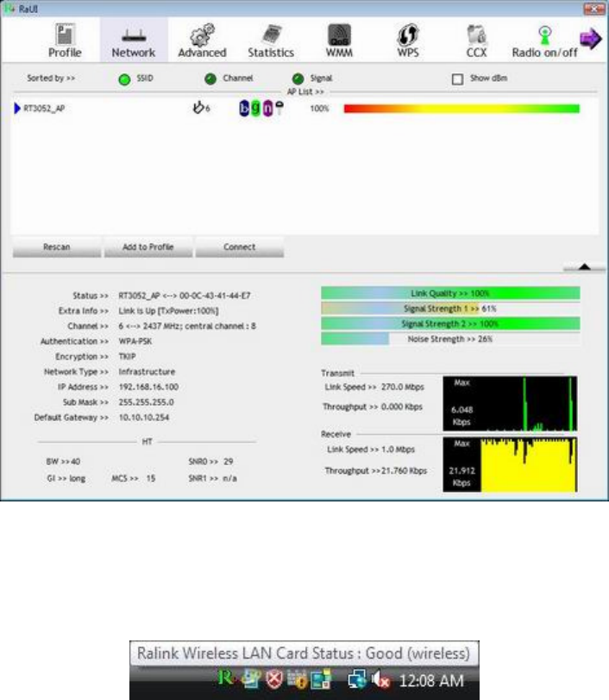The width and height of the screenshot is (609, 700).
Task: Click the security key icon
Action: coord(279,107)
